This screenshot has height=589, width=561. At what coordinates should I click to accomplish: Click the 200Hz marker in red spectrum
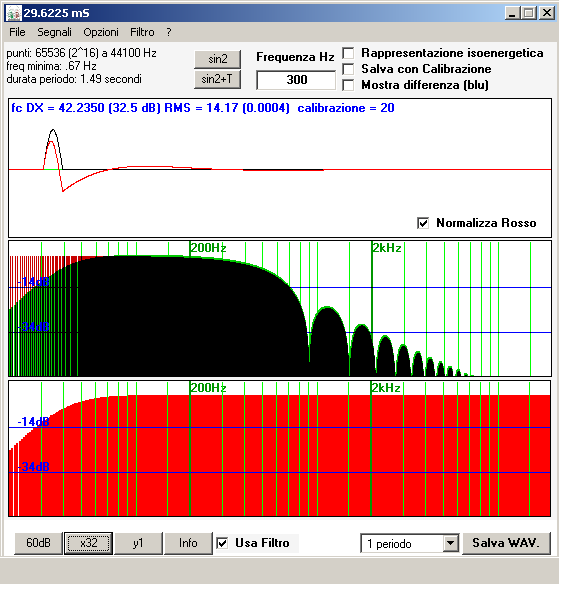208,388
